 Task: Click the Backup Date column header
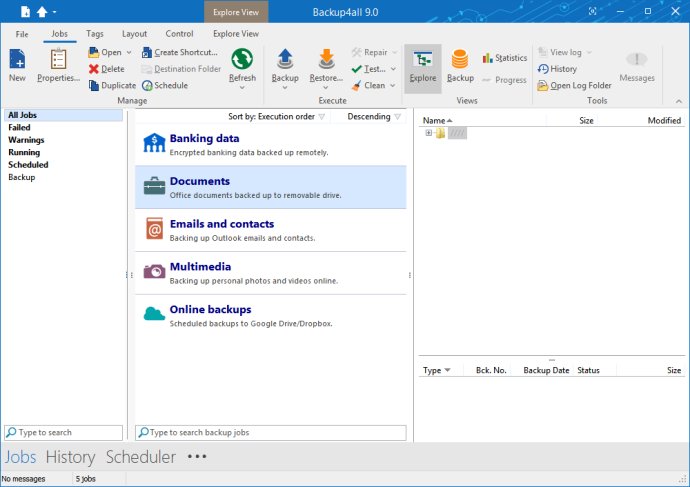click(x=546, y=370)
